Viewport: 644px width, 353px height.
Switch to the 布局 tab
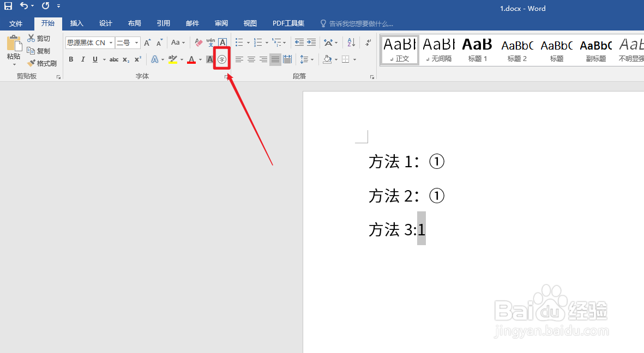[x=134, y=23]
